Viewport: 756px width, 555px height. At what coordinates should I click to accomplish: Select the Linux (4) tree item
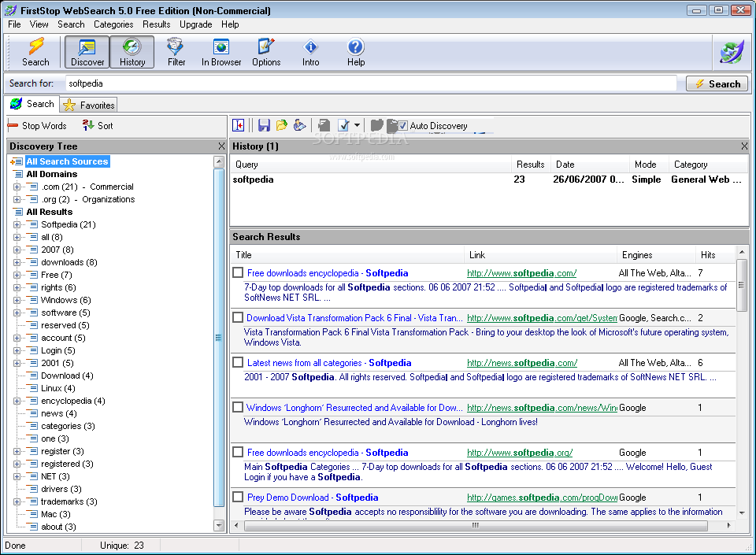click(x=57, y=388)
